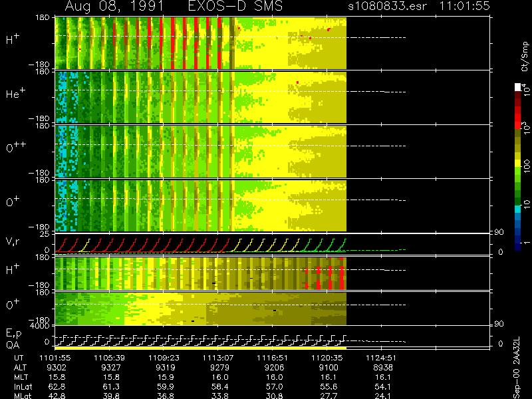Image resolution: width=532 pixels, height=399 pixels.
Task: Click the "V,r" panel label
Action: click(13, 241)
